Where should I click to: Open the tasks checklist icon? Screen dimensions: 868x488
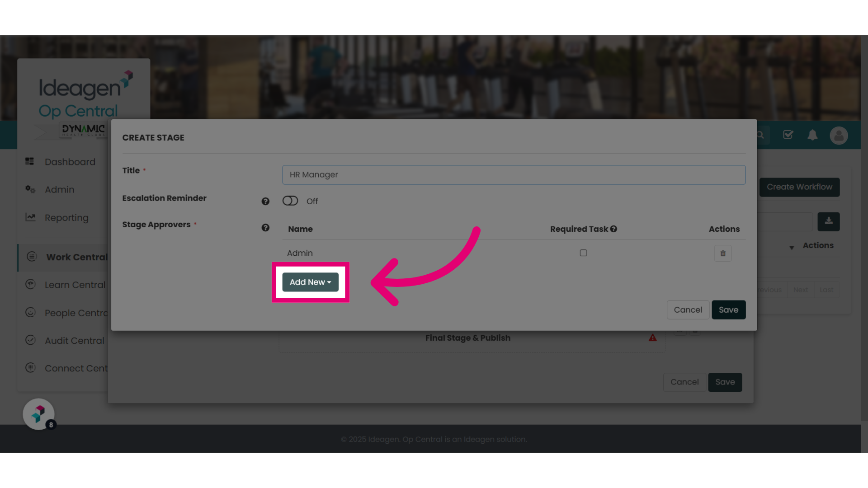click(788, 135)
